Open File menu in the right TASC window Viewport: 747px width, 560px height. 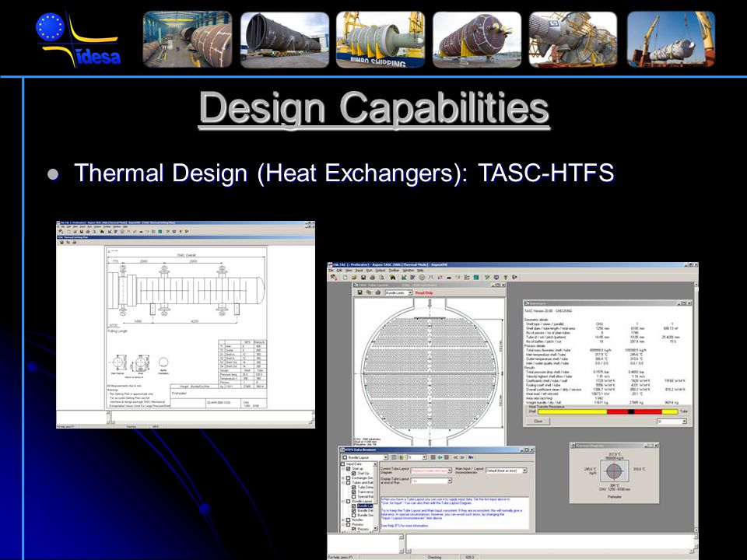click(331, 271)
